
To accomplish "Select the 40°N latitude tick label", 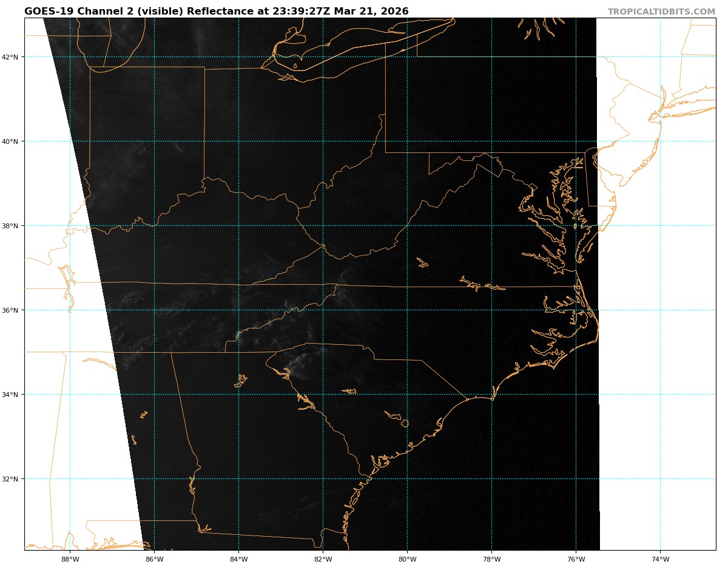I will pos(12,141).
